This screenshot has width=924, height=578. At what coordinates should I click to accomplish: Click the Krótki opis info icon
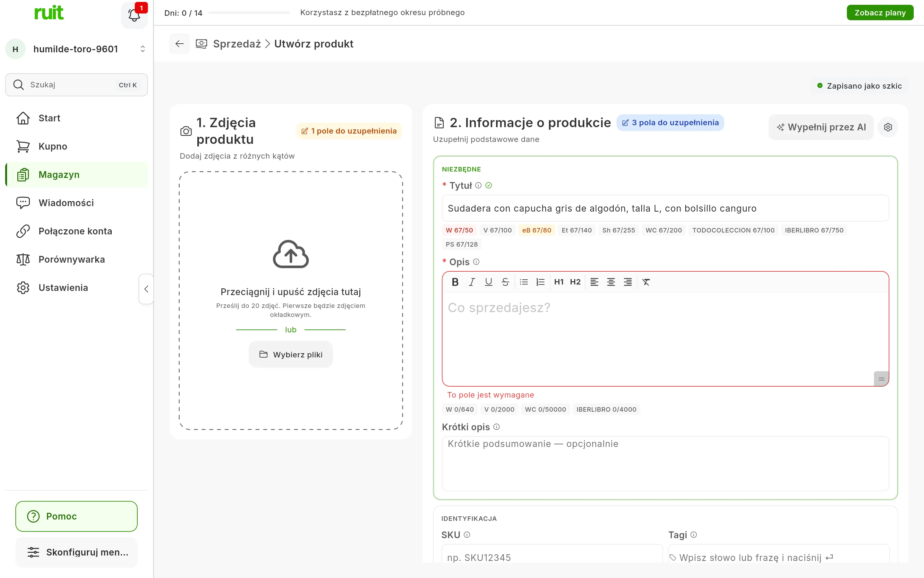[496, 427]
